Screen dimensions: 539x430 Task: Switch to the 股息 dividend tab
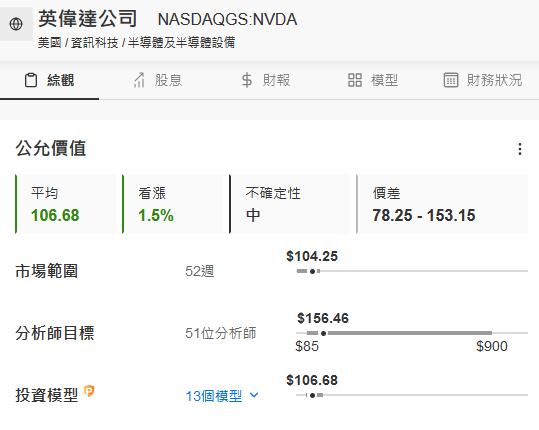coord(158,80)
